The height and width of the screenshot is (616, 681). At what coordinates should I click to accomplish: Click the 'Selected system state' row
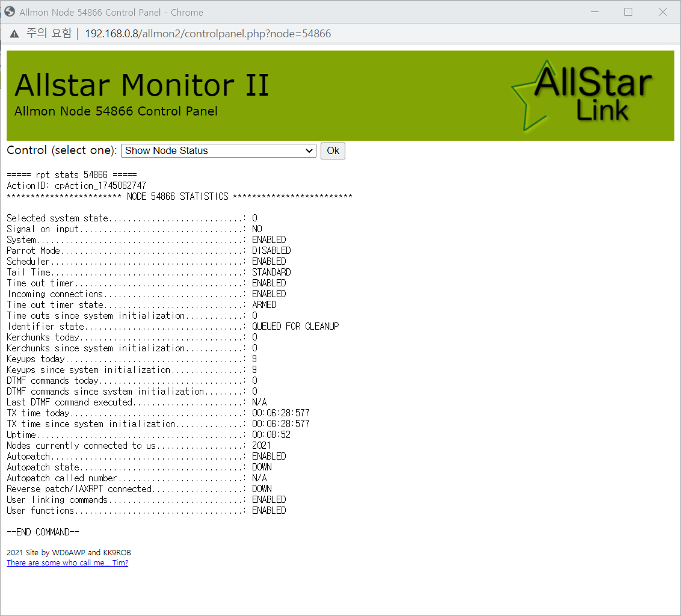click(132, 218)
